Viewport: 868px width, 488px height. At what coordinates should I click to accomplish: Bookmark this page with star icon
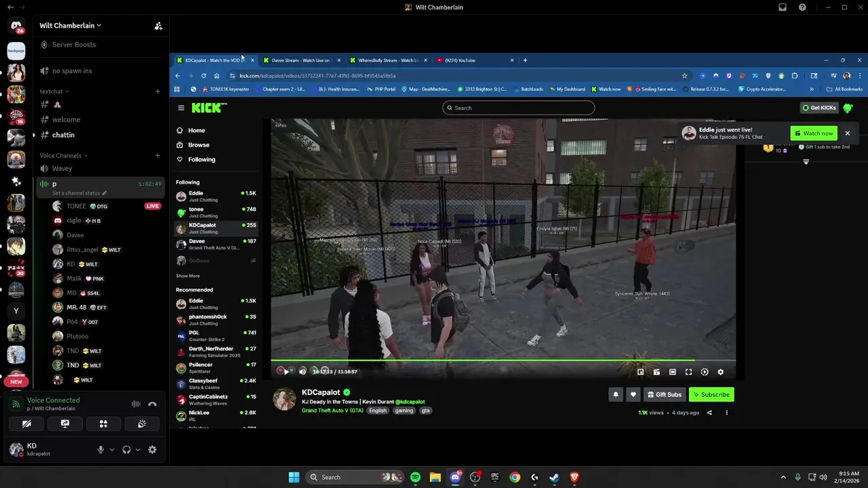684,76
